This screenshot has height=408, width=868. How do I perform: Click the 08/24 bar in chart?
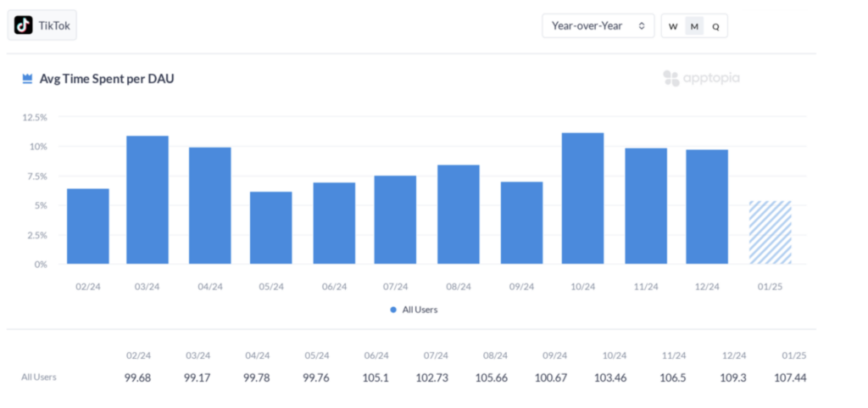pyautogui.click(x=459, y=215)
